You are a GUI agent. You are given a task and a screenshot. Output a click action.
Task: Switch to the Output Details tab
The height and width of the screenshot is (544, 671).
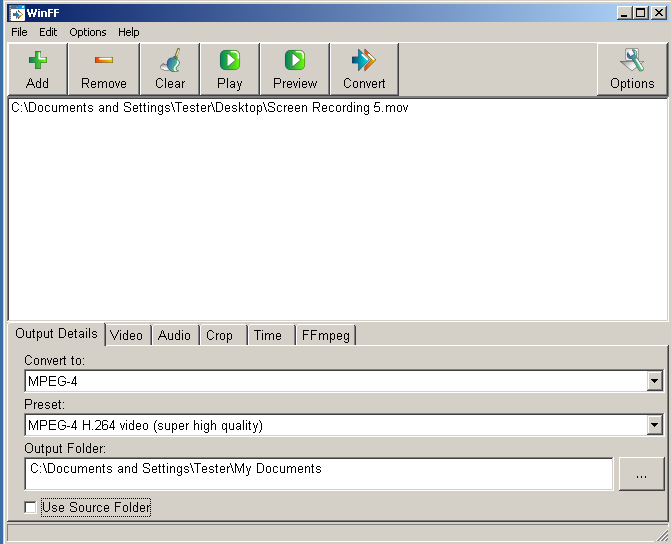click(56, 334)
